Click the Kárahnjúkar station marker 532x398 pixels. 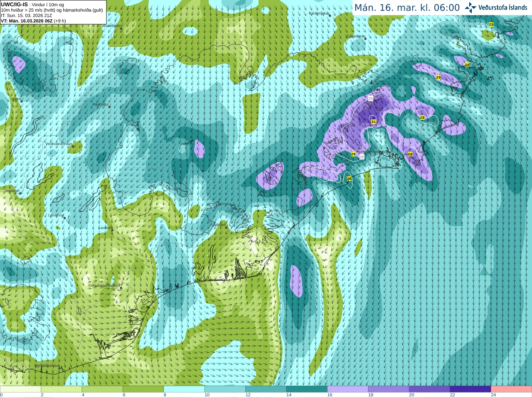pyautogui.click(x=330, y=15)
